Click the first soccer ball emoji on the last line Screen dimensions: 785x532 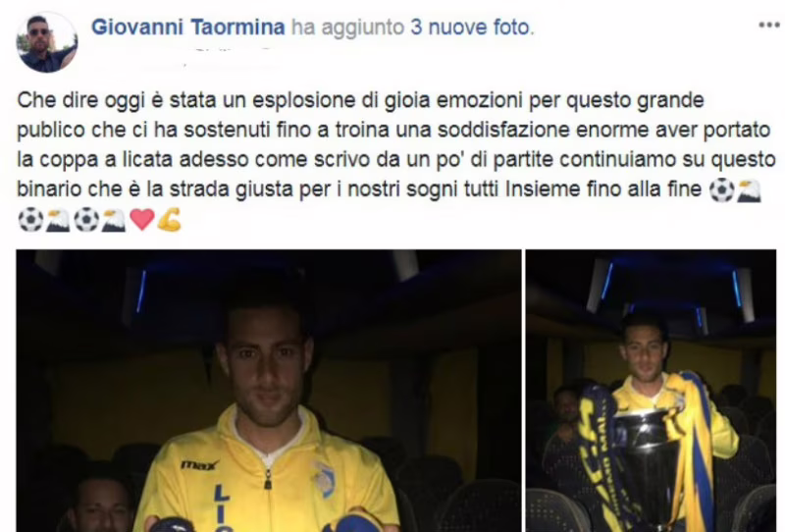click(30, 220)
